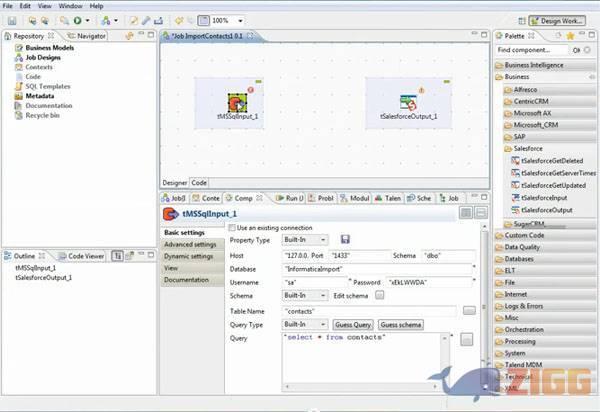Click the green Run button in the toolbar
This screenshot has width=600, height=412.
[77, 21]
